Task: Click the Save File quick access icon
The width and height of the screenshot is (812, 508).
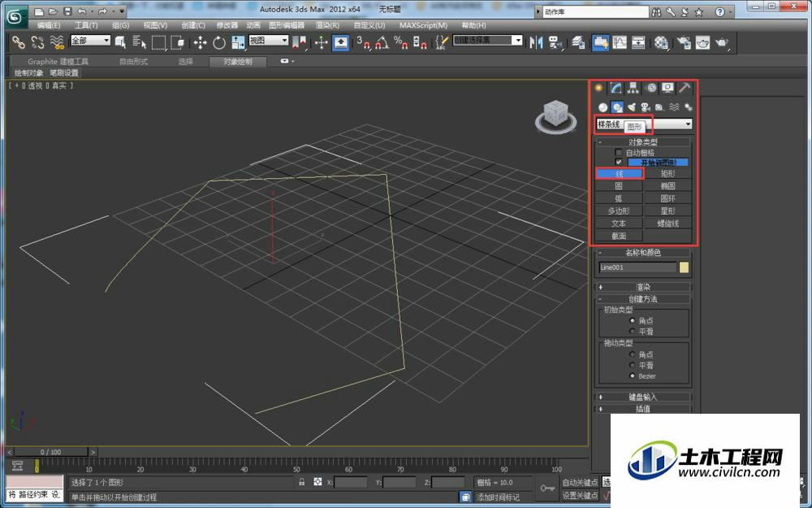Action: pos(68,11)
